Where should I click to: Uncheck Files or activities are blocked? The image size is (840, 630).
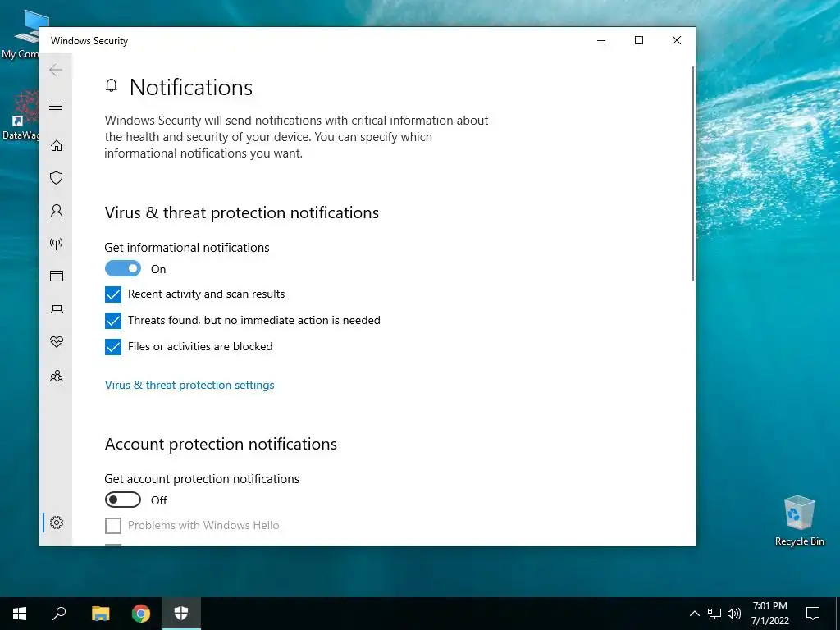[x=113, y=347]
